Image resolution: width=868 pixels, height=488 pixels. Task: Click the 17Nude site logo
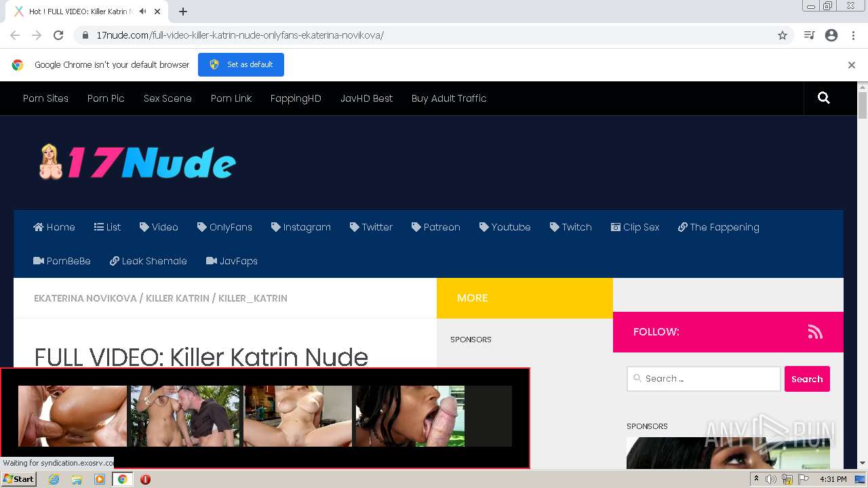(137, 163)
